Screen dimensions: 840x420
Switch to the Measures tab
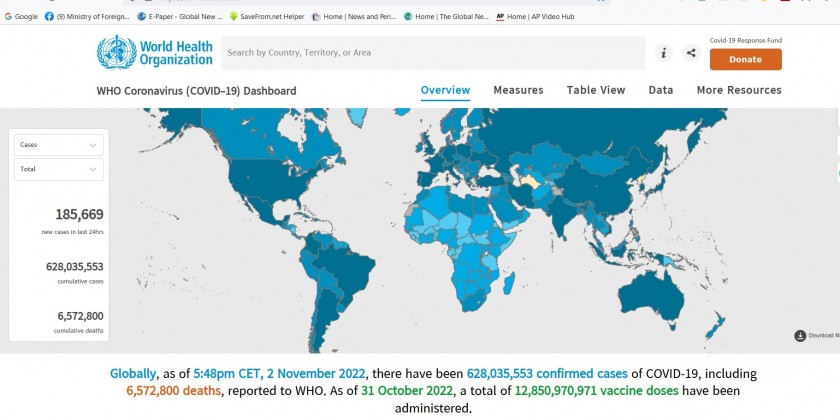pos(518,90)
